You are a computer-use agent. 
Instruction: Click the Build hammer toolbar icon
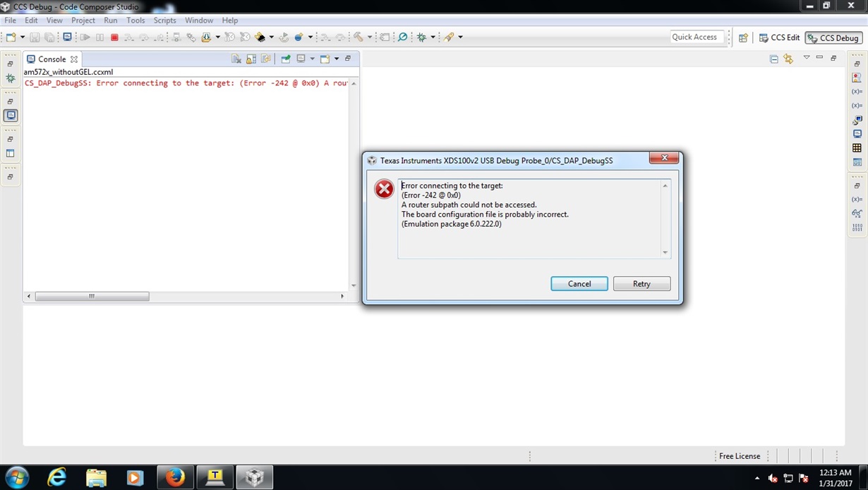[358, 37]
